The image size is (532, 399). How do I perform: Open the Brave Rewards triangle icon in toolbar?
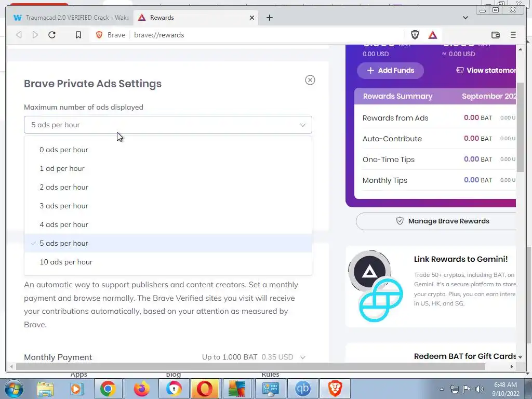(433, 35)
